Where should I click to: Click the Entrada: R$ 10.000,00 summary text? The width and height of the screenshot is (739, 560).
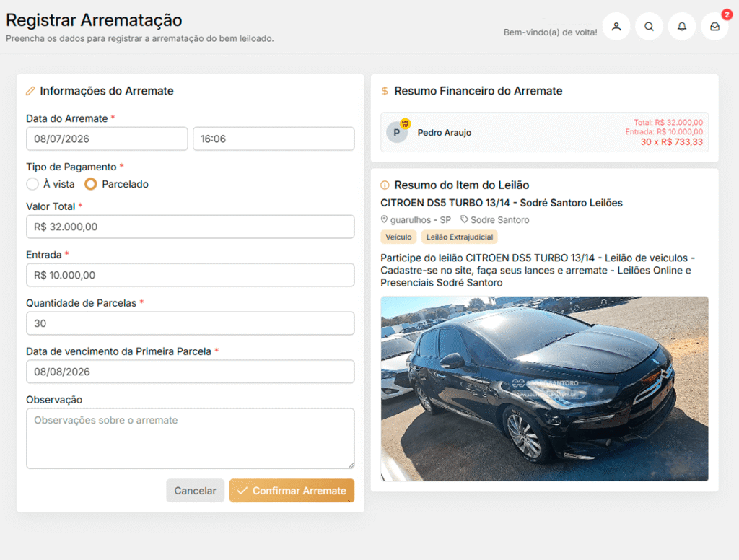click(x=664, y=131)
